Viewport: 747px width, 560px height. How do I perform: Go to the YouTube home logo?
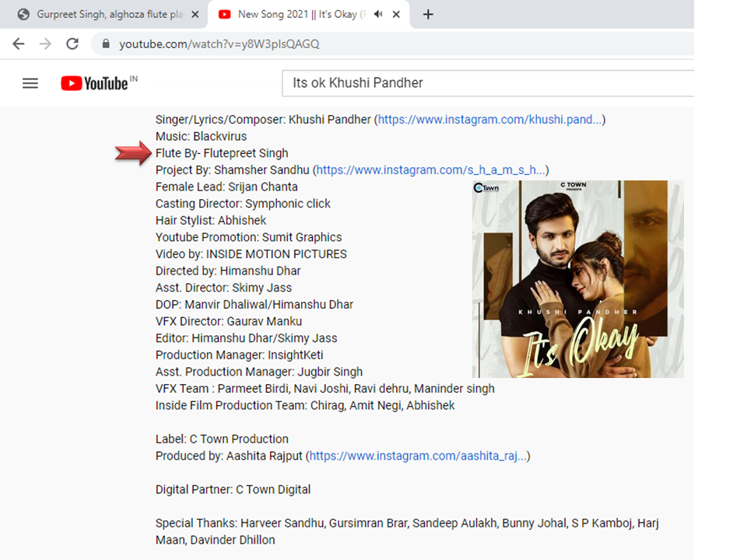click(94, 83)
